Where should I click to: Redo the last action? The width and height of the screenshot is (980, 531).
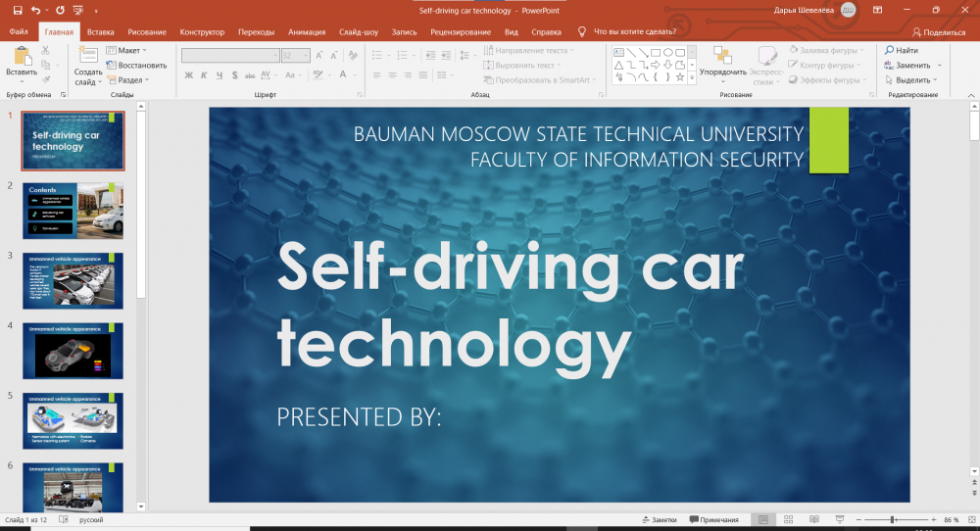coord(60,10)
